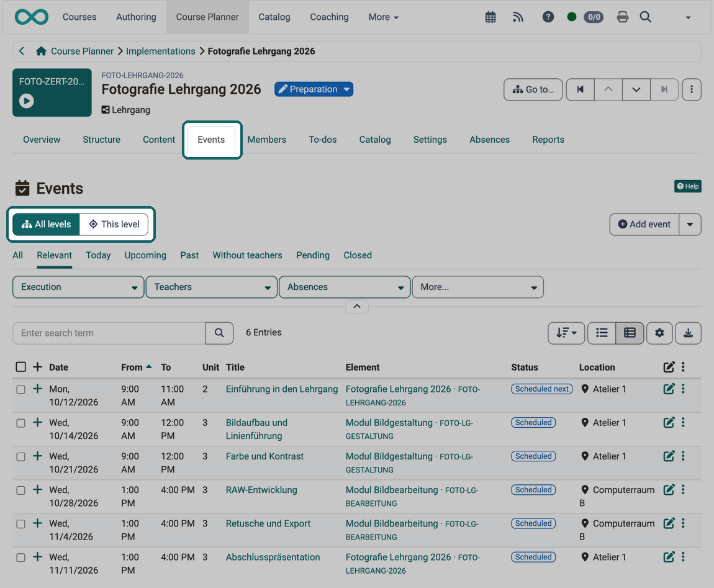Click the download export icon
Screen dimensions: 714x588
pos(688,333)
